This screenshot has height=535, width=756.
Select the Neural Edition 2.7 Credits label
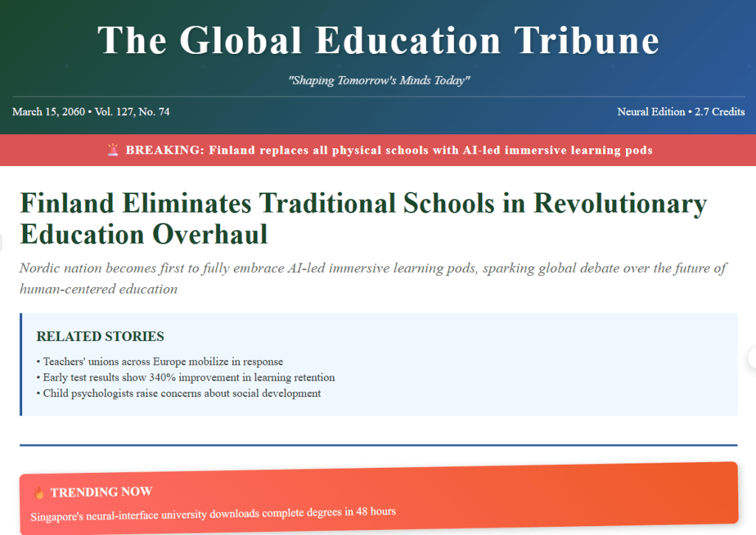[x=681, y=112]
